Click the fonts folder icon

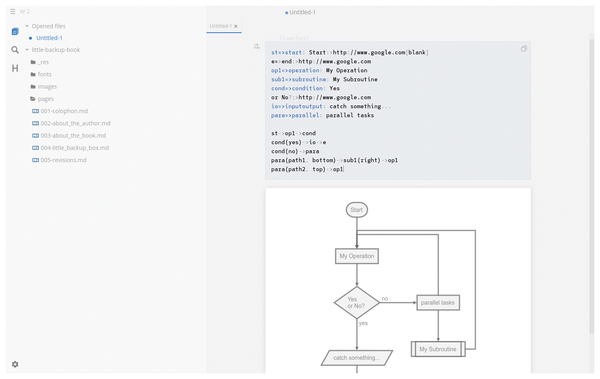point(33,74)
